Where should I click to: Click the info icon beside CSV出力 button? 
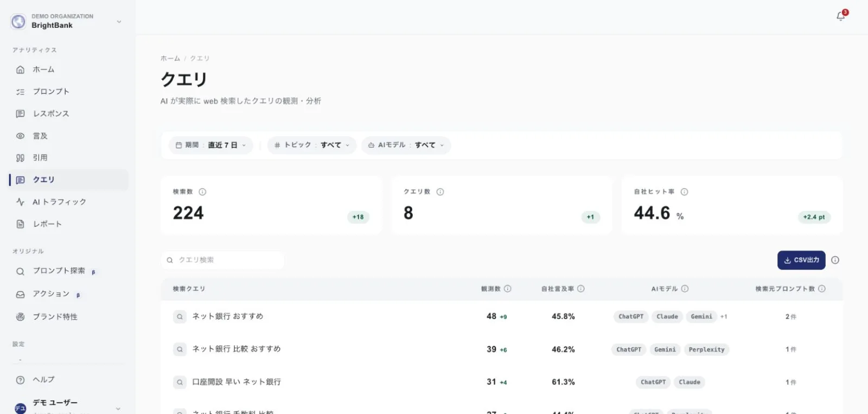click(835, 260)
